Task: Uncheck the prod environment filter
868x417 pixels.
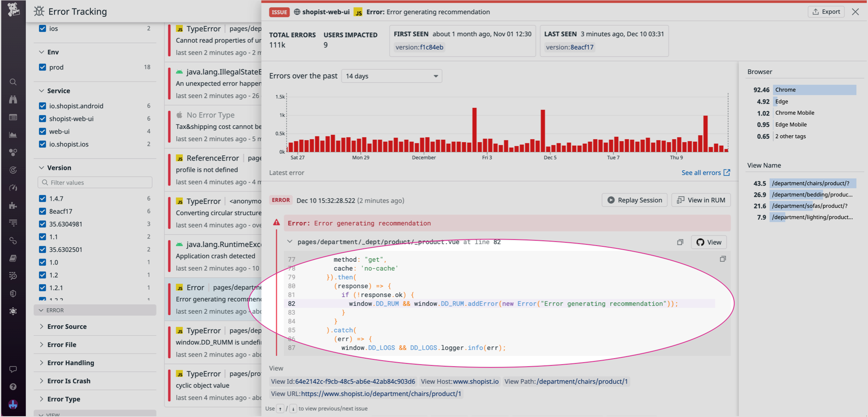Action: point(43,67)
